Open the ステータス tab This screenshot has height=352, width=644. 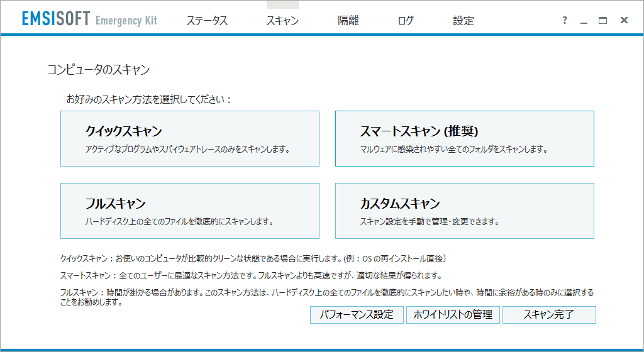[206, 20]
